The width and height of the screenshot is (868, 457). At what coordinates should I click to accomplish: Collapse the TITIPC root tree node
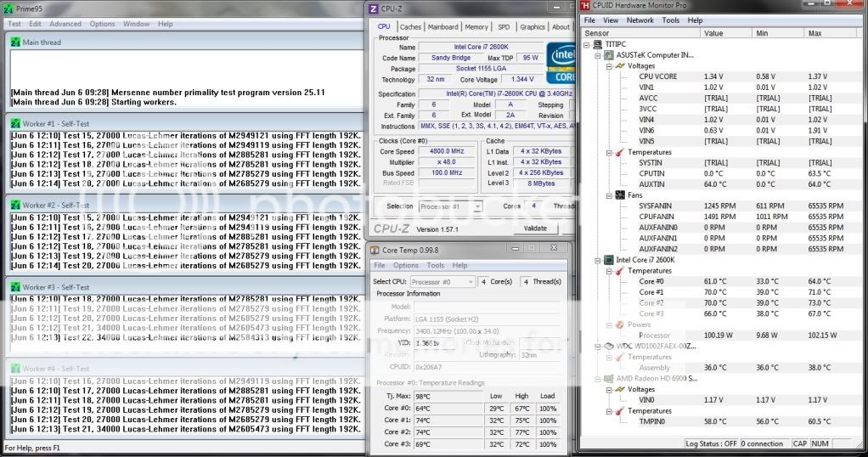(x=588, y=44)
